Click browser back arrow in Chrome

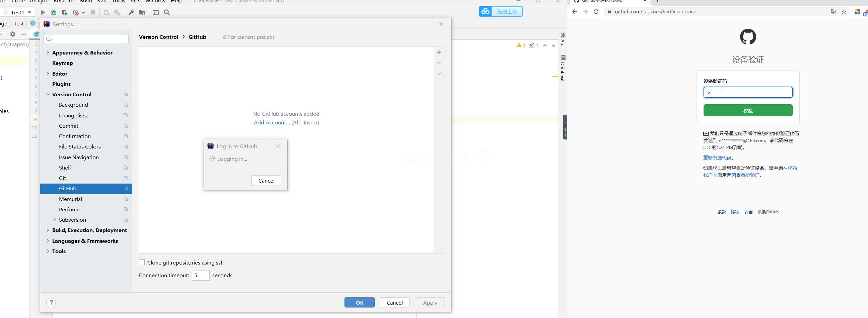tap(575, 12)
